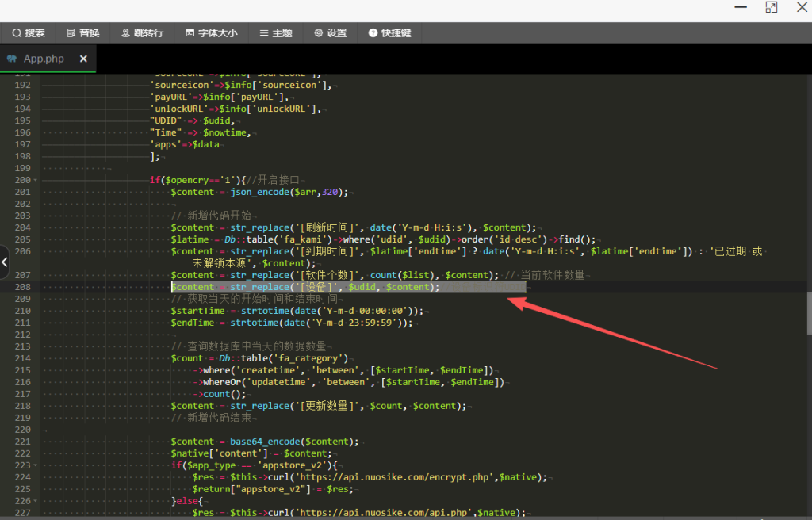Open the 搜索 (search) tool
812x520 pixels.
click(28, 33)
